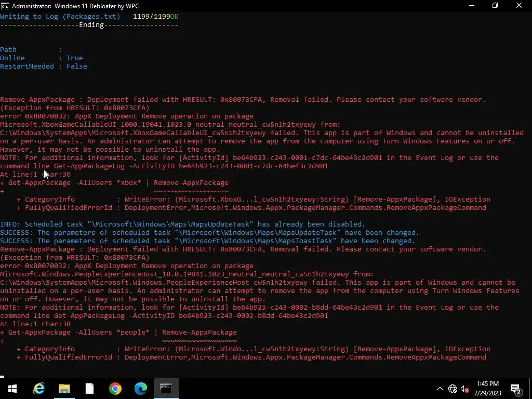Launch Internet Explorer from the taskbar

tap(38, 389)
